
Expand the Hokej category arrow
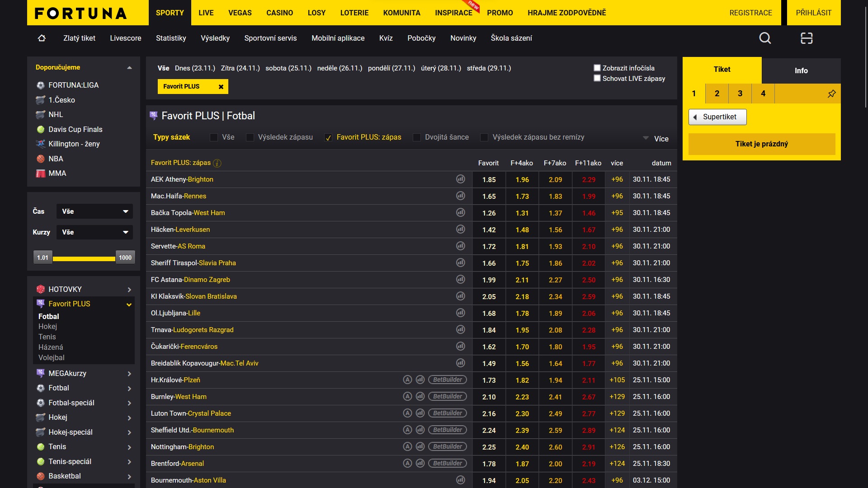coord(129,418)
